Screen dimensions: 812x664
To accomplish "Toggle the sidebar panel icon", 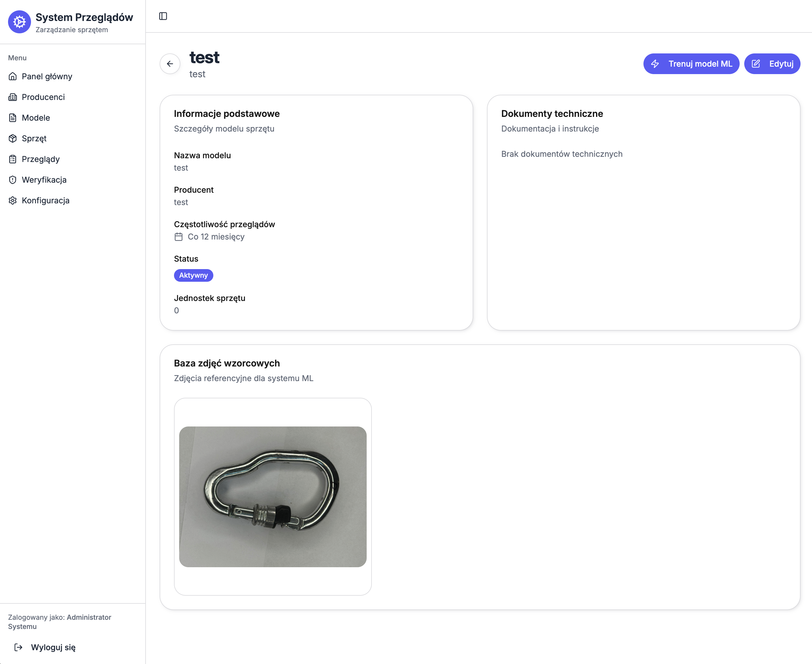I will pyautogui.click(x=163, y=16).
